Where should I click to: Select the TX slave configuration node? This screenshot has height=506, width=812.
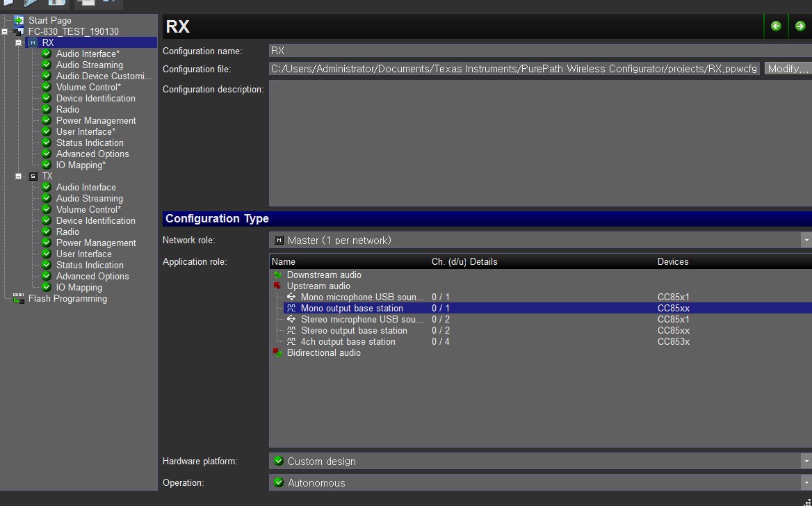pyautogui.click(x=47, y=176)
